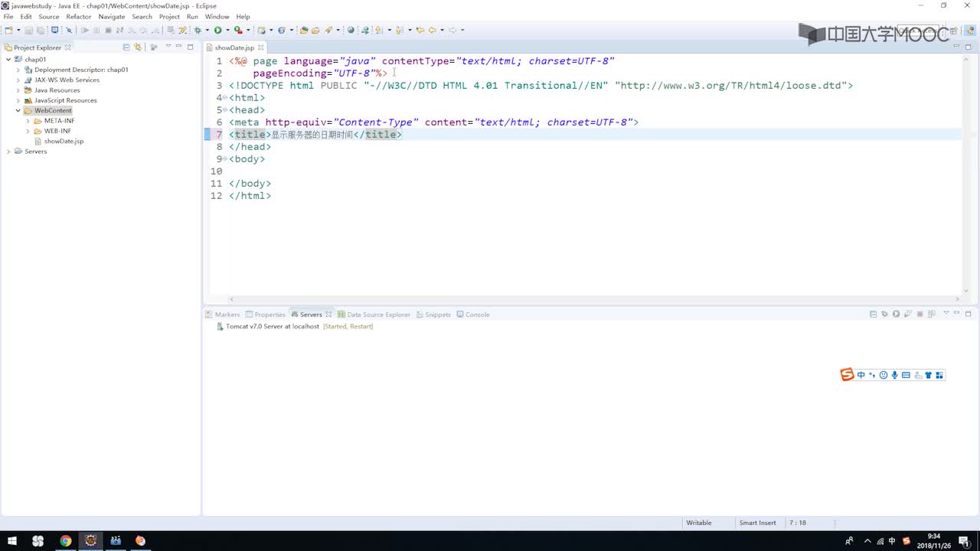
Task: Click the Forward navigation arrow icon
Action: (452, 30)
